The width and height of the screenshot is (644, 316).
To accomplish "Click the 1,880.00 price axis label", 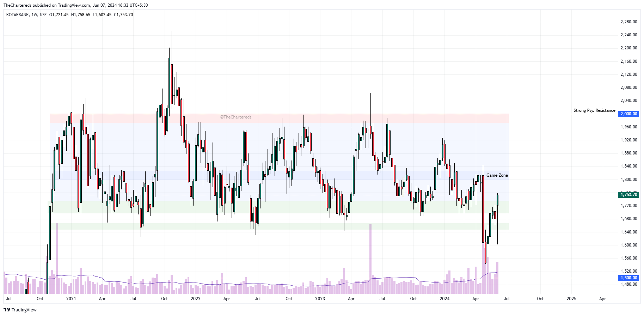I will coord(629,153).
